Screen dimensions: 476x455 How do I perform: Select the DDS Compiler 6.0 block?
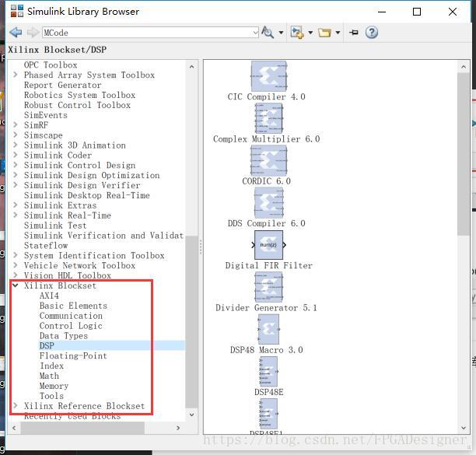pyautogui.click(x=268, y=203)
